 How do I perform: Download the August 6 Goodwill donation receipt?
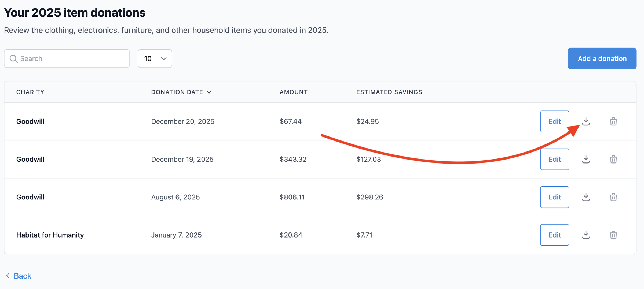pos(586,197)
